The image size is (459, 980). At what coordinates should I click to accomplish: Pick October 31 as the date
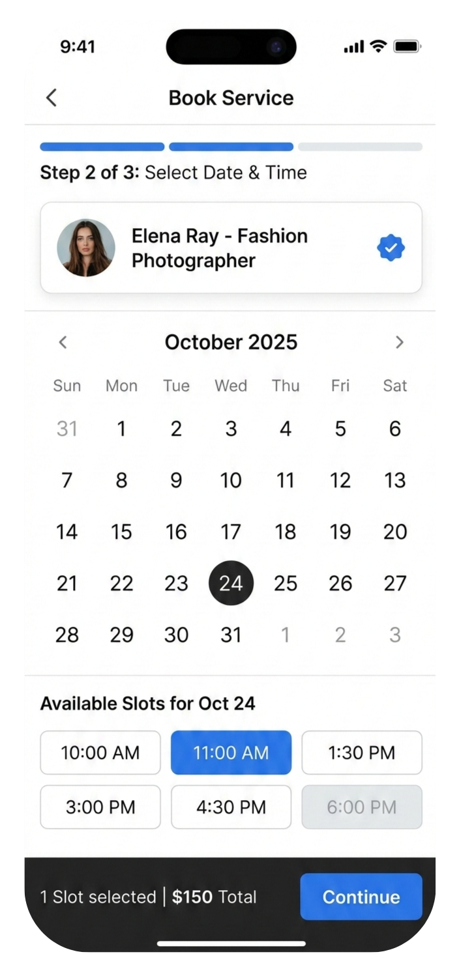pyautogui.click(x=231, y=635)
